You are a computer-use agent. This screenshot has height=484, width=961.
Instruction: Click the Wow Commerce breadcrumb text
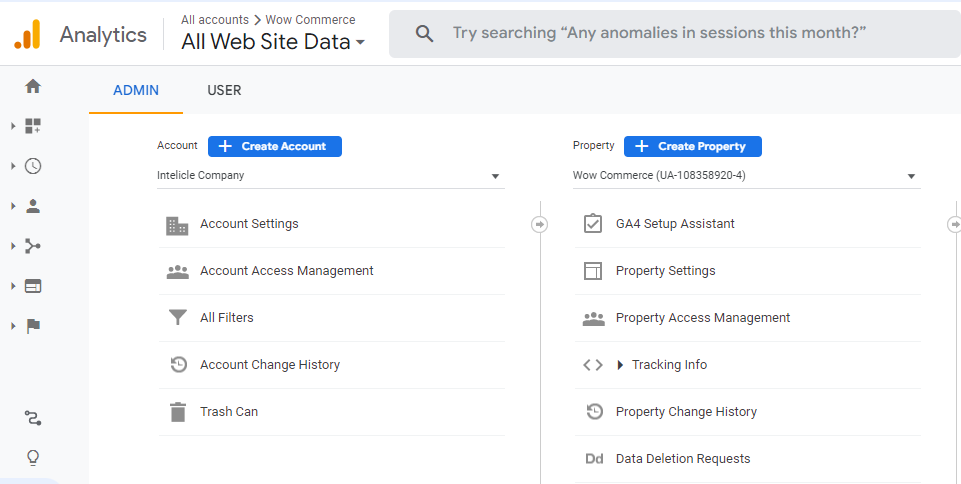pos(310,20)
